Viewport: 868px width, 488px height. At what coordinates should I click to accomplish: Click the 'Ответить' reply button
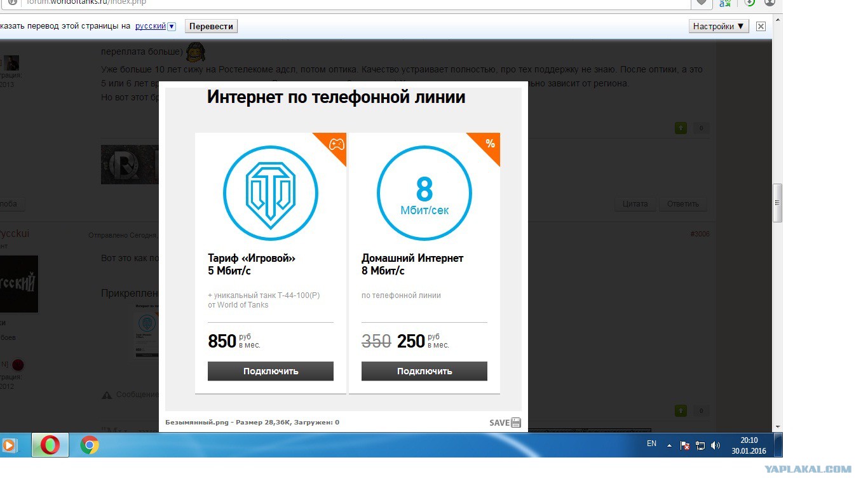(x=683, y=204)
